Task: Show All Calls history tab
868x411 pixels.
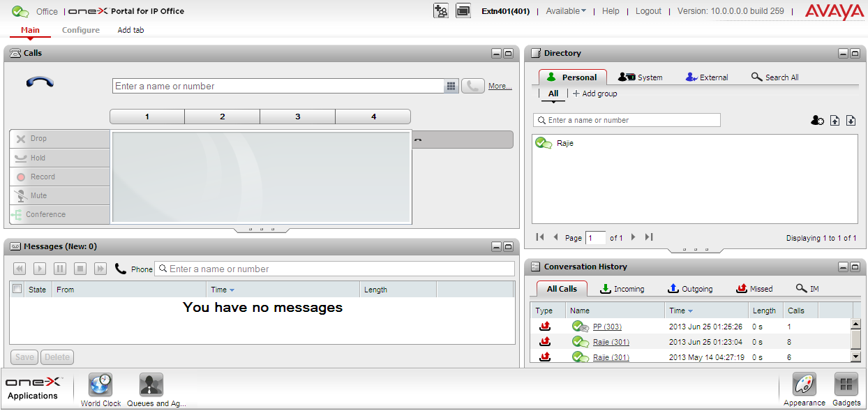Action: [562, 289]
